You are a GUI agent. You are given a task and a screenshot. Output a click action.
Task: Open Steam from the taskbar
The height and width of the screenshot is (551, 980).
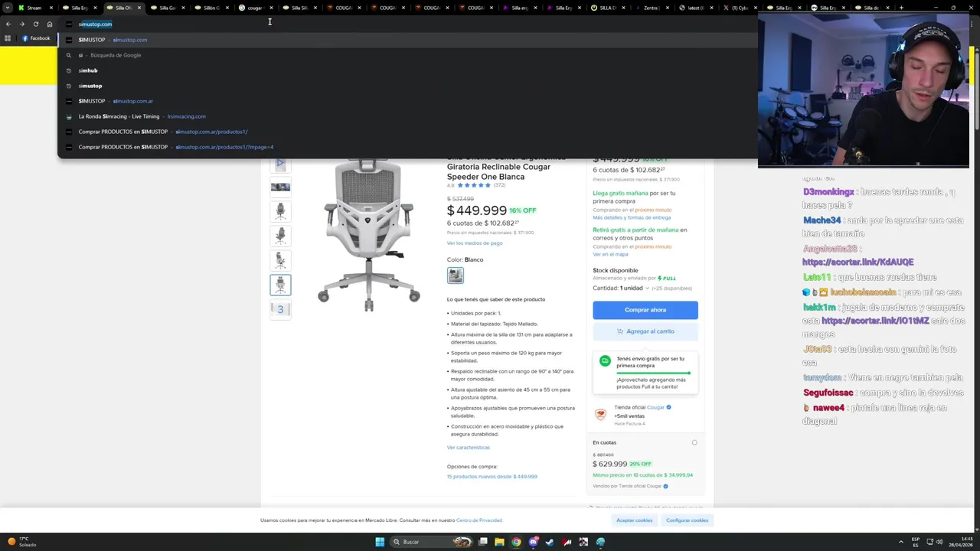pyautogui.click(x=550, y=542)
